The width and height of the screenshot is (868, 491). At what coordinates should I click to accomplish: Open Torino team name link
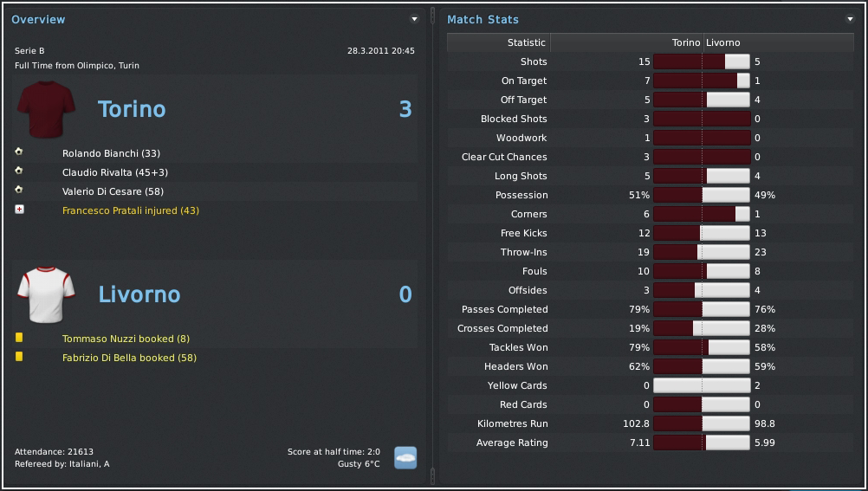[x=132, y=109]
